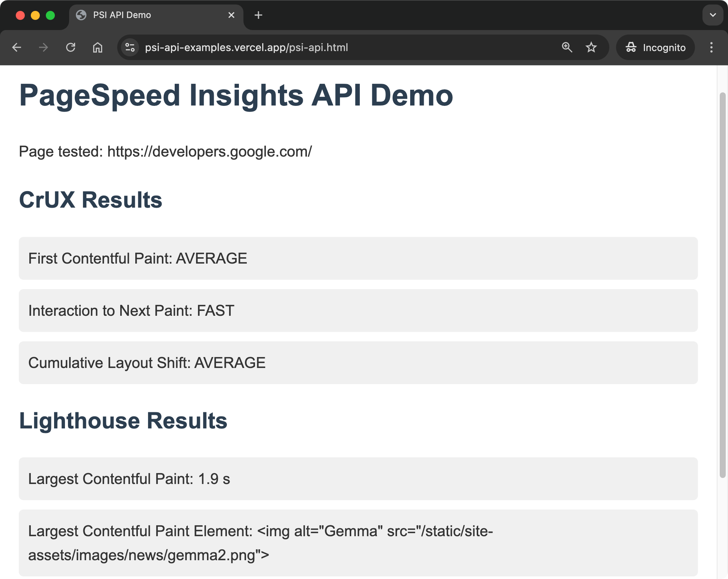Reload the page with the refresh icon
Viewport: 728px width, 579px height.
pos(71,47)
